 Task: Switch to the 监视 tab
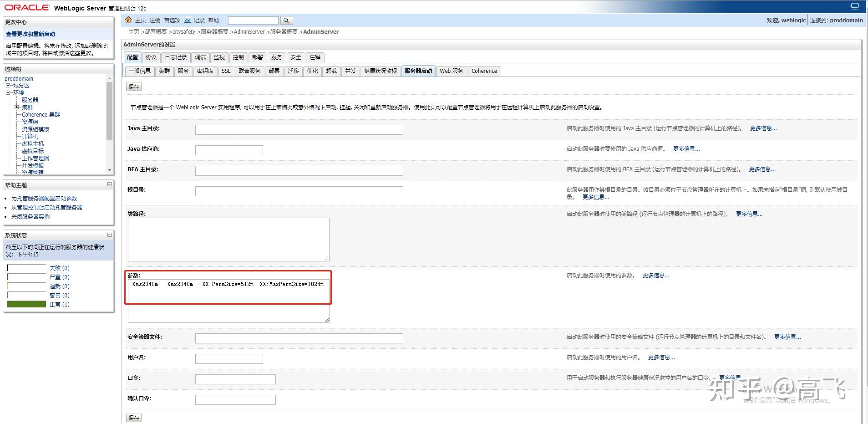pos(219,57)
